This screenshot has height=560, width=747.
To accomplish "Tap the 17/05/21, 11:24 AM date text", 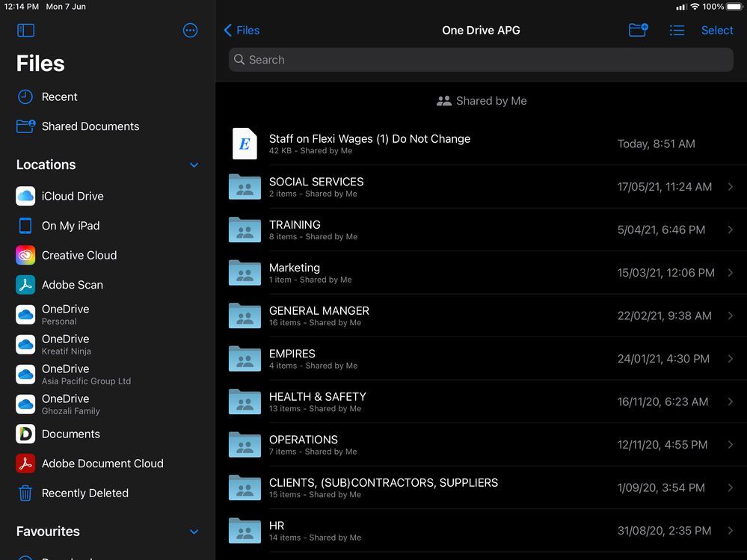I will point(665,187).
